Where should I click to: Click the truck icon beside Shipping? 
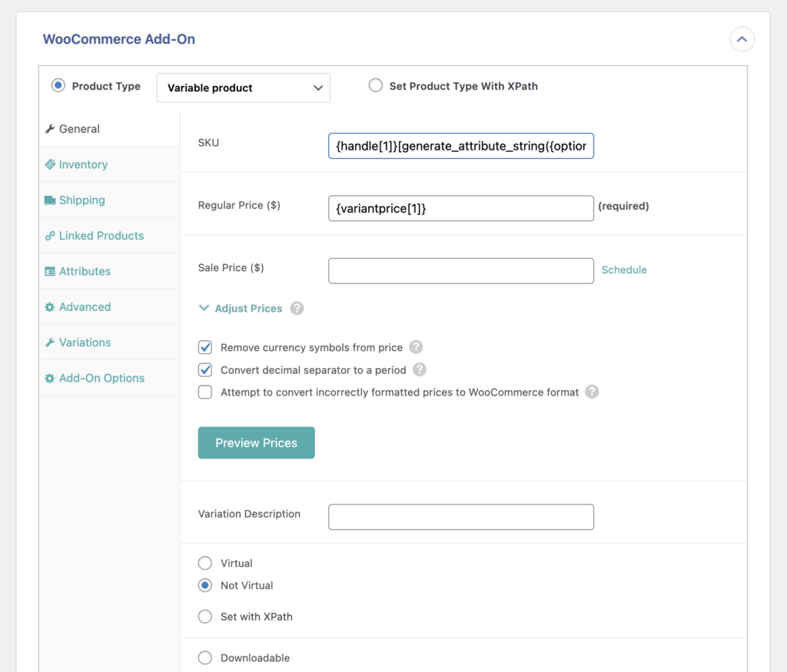51,200
